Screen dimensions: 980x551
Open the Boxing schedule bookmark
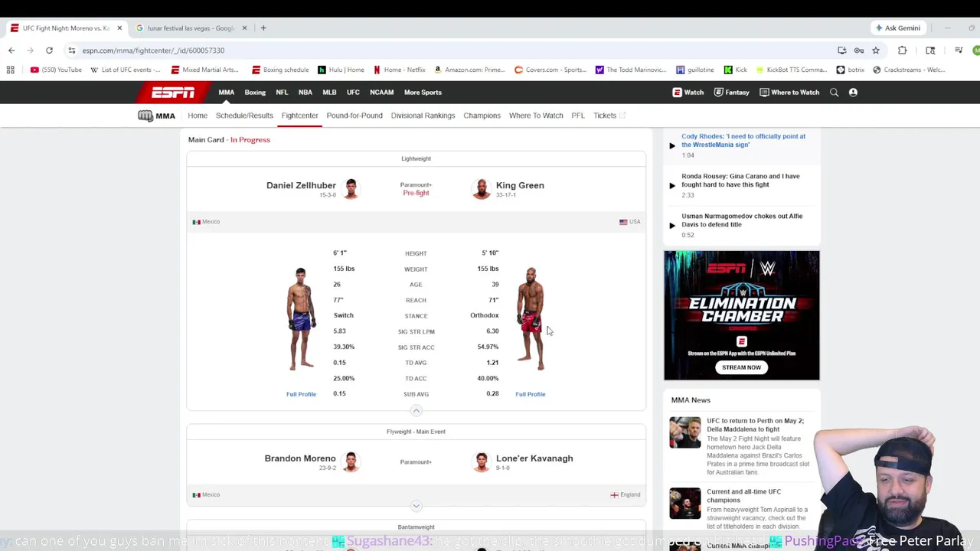pyautogui.click(x=280, y=70)
